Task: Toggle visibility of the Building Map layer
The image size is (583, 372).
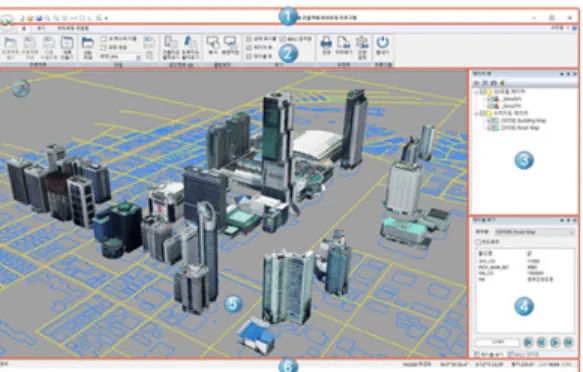Action: (x=490, y=121)
